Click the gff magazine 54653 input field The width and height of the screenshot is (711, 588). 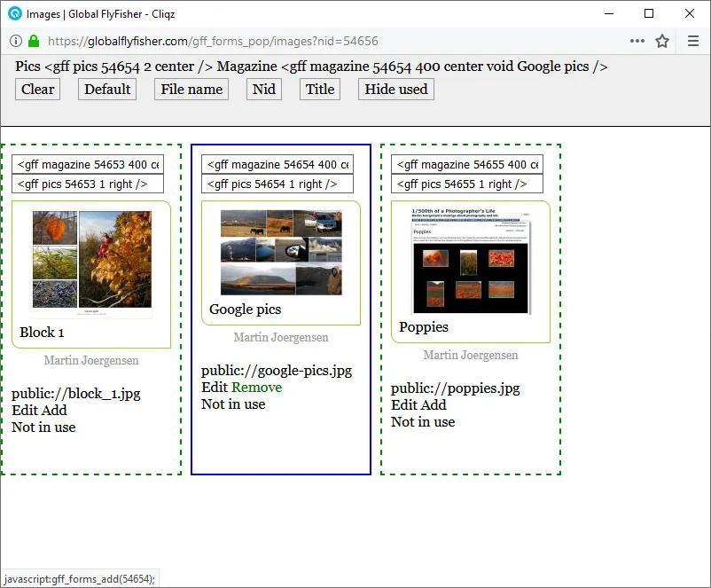click(x=87, y=165)
